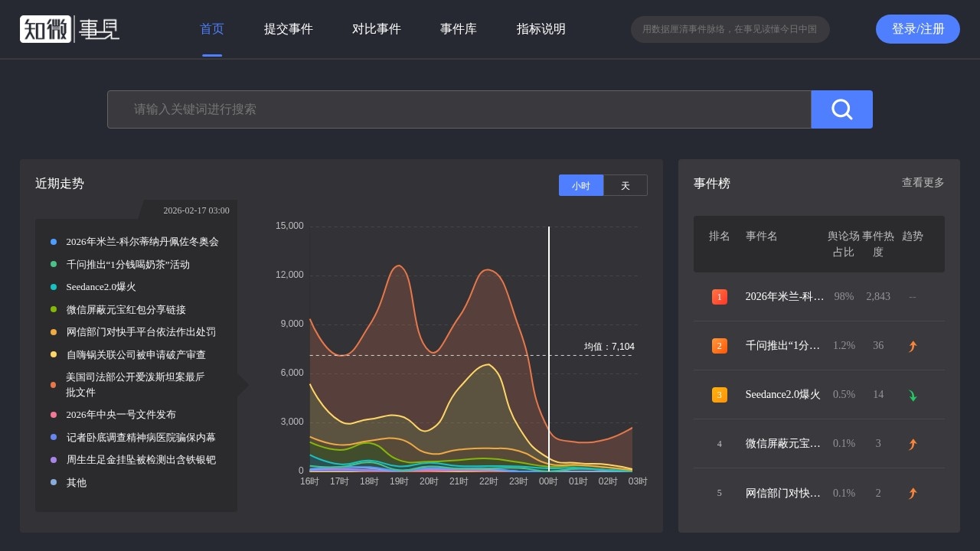980x551 pixels.
Task: Click the rising trend arrow beside 网信部门对快 row
Action: (x=912, y=493)
